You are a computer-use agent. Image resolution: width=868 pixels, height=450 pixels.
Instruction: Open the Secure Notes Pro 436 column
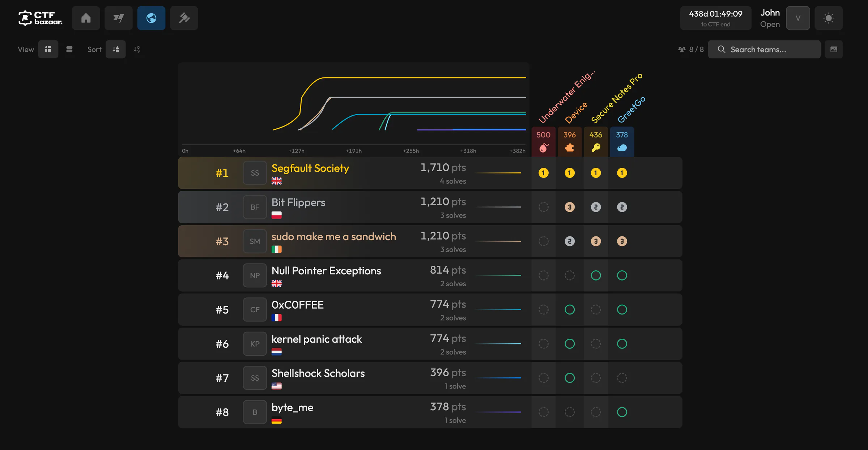coord(596,141)
